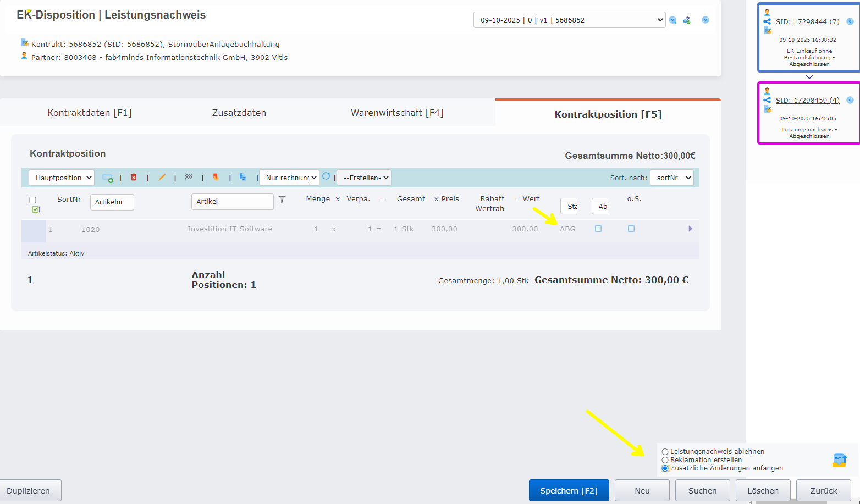Open the Warenwirtschaft [F4] tab

pos(397,113)
